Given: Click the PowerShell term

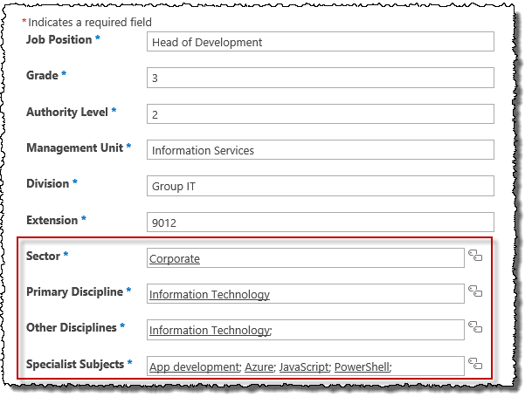Looking at the screenshot, I should click(x=362, y=366).
